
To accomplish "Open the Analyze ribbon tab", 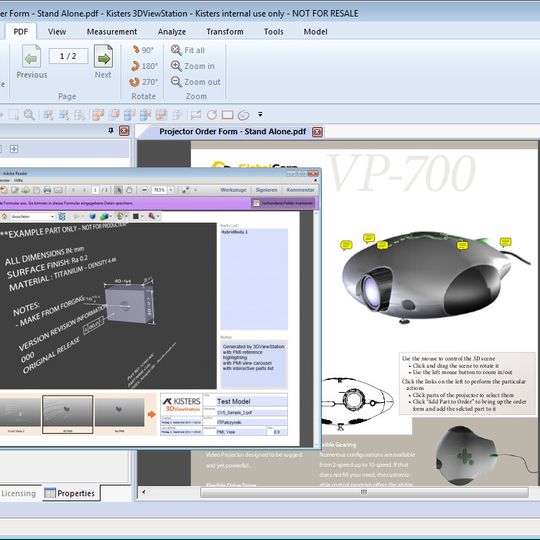I will pos(172,32).
